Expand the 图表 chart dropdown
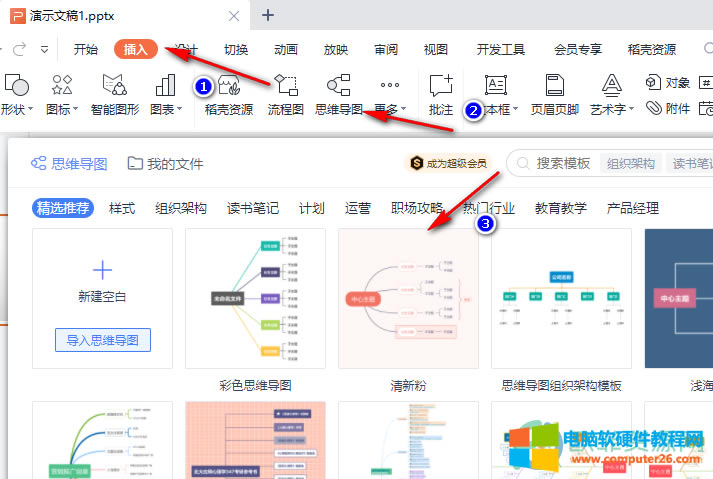This screenshot has width=713, height=479. (164, 109)
